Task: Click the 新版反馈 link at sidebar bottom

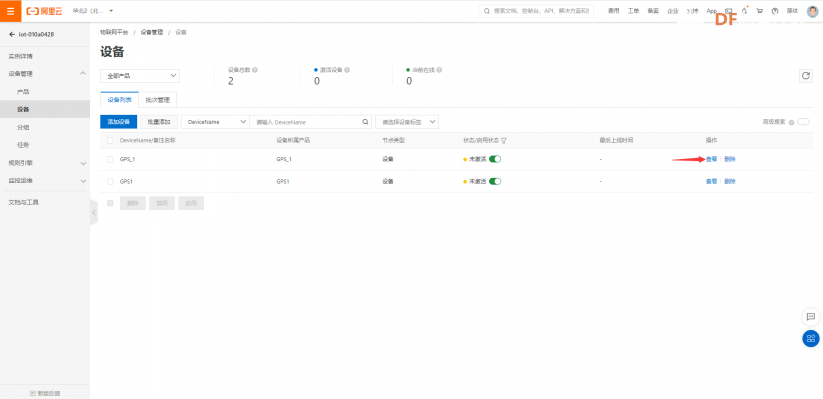Action: pyautogui.click(x=45, y=393)
